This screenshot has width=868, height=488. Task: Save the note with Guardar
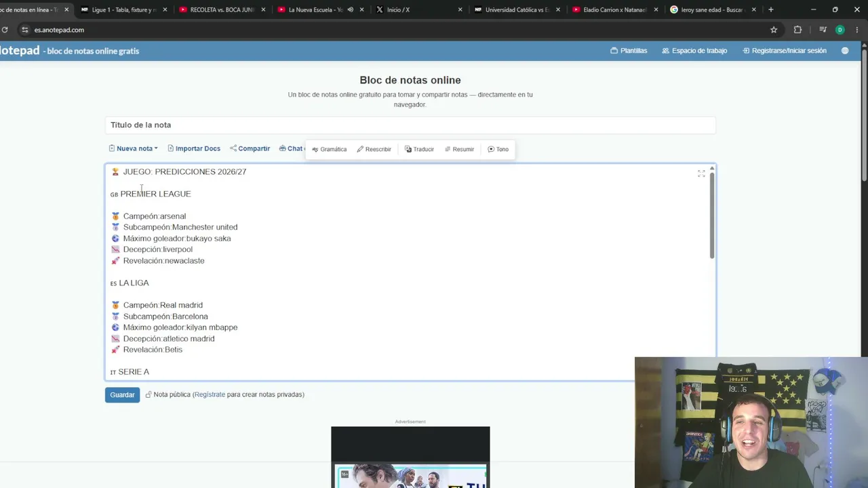122,394
